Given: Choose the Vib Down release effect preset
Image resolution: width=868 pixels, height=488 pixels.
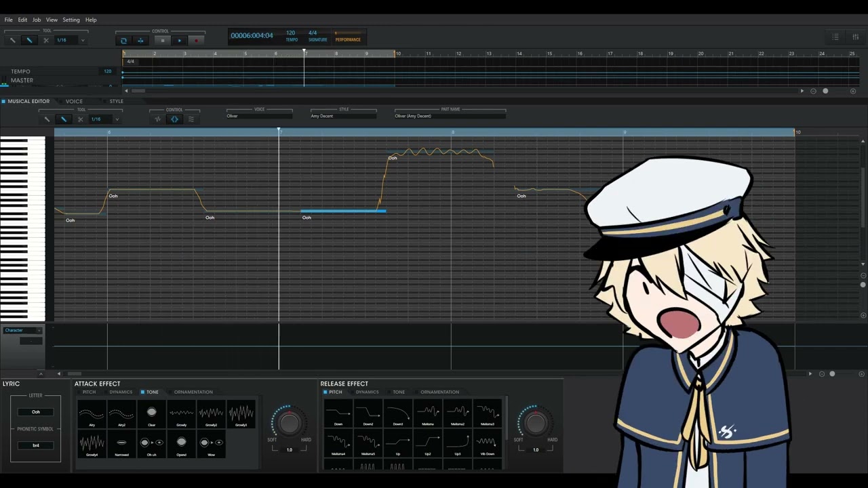Looking at the screenshot, I should coord(487,444).
